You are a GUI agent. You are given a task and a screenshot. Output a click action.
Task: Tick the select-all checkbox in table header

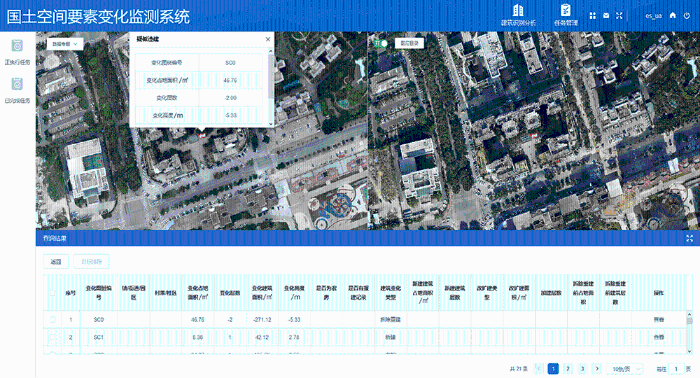coord(53,293)
